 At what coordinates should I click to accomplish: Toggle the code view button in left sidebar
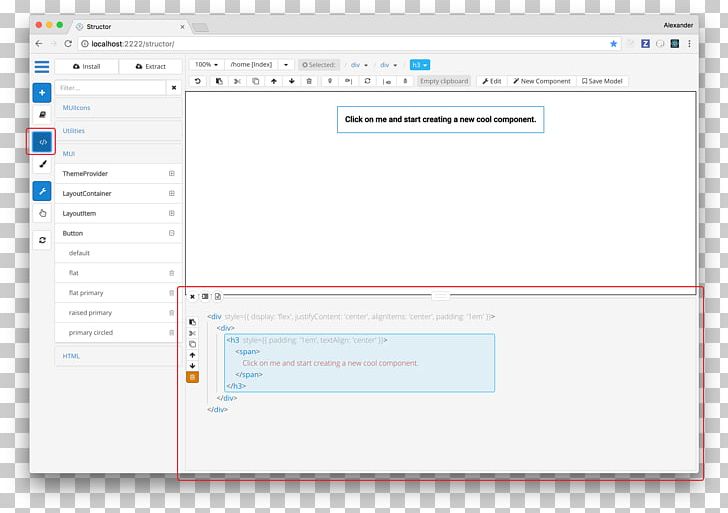[42, 142]
